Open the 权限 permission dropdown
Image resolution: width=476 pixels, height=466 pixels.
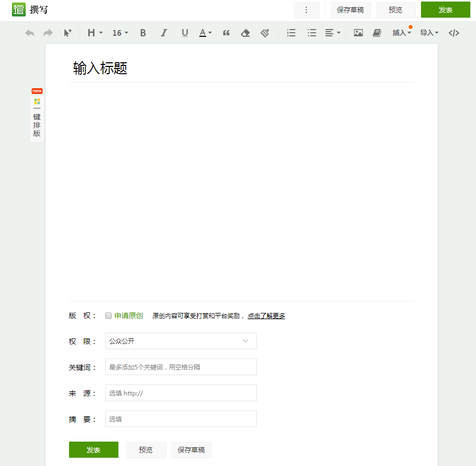(x=181, y=341)
